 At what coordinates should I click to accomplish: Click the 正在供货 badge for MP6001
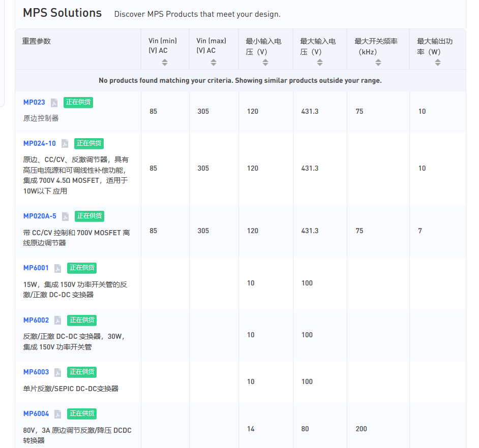click(x=82, y=268)
